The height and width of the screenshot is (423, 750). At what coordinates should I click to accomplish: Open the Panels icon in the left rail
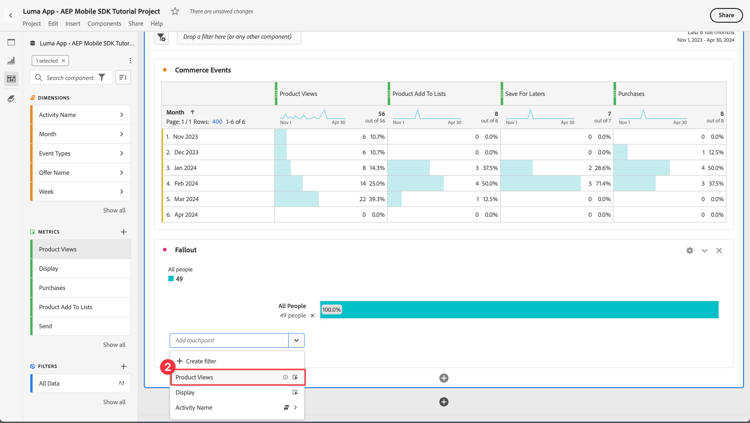point(11,42)
